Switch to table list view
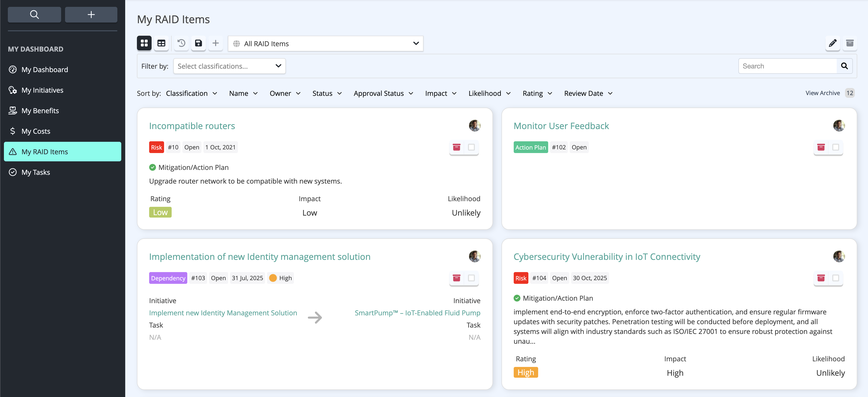Screen dimensions: 868x397 tap(161, 43)
